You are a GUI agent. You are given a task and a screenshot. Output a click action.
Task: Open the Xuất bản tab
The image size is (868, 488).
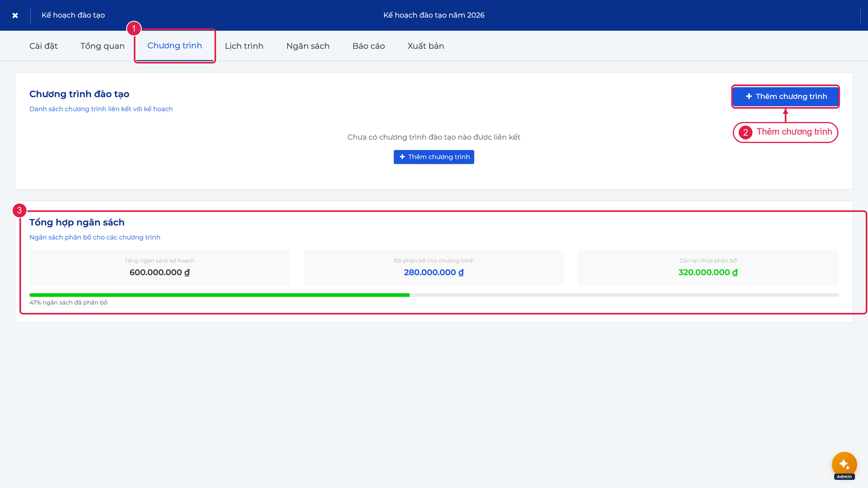(x=426, y=46)
